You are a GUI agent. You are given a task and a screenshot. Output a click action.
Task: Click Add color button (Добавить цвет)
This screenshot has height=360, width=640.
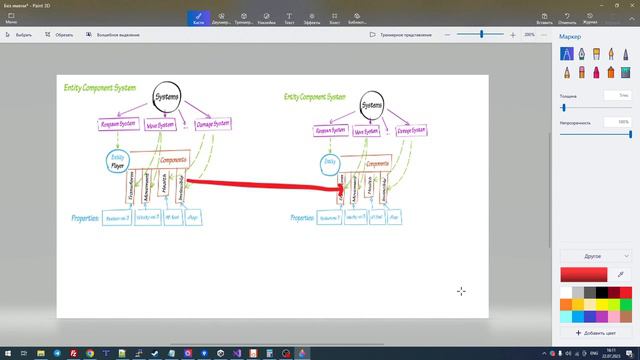click(x=596, y=333)
